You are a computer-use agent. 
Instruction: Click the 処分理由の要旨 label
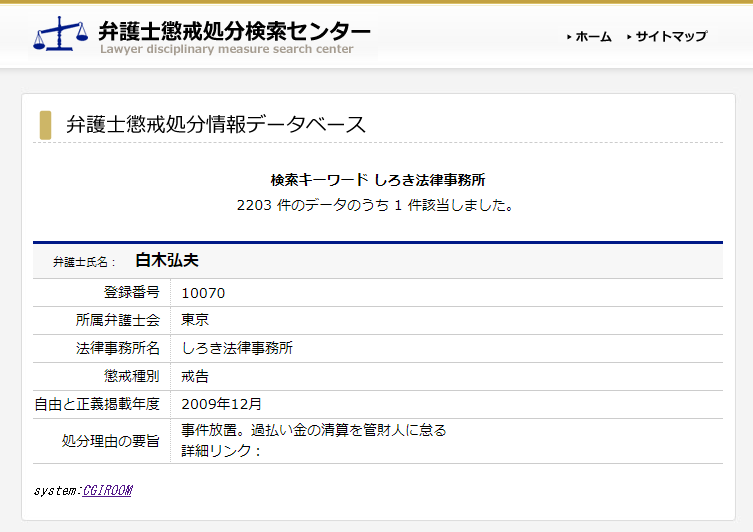click(x=110, y=441)
